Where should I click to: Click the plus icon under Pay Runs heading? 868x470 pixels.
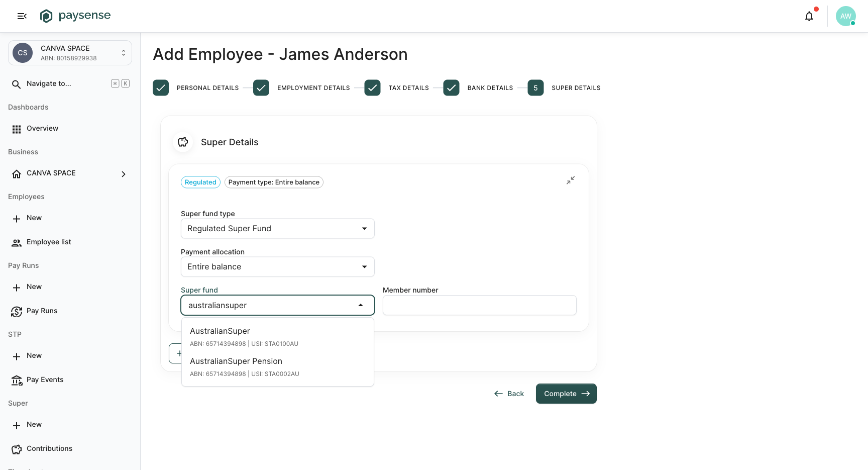17,288
